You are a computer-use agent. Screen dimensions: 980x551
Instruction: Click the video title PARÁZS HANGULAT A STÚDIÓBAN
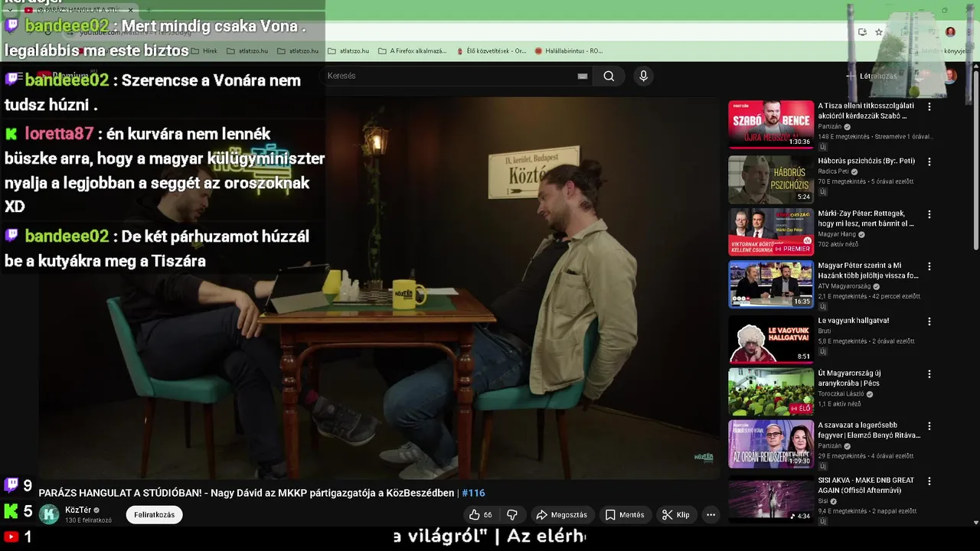[x=246, y=493]
